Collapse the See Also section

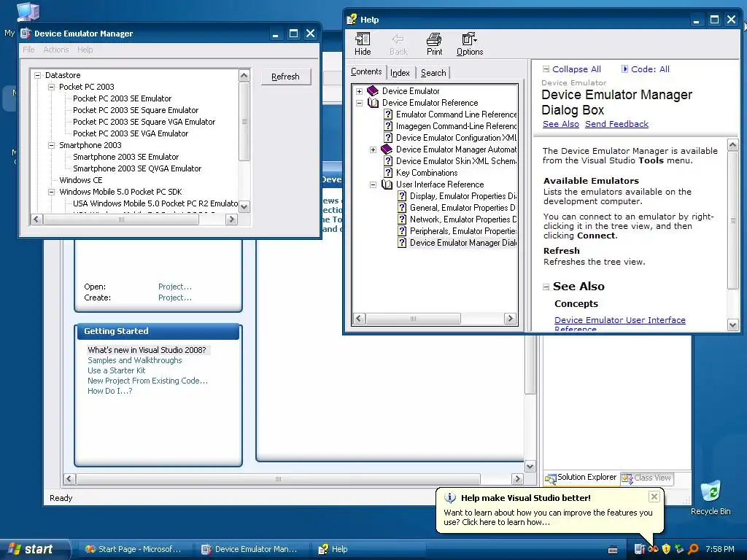click(546, 287)
